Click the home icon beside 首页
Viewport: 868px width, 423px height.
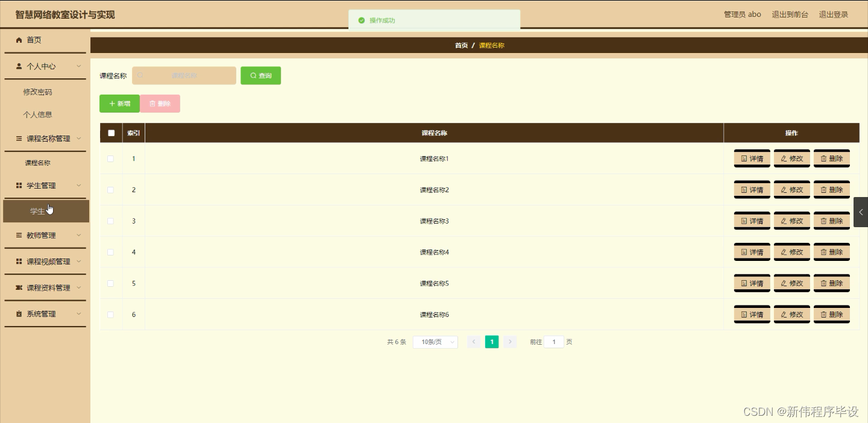pos(19,40)
